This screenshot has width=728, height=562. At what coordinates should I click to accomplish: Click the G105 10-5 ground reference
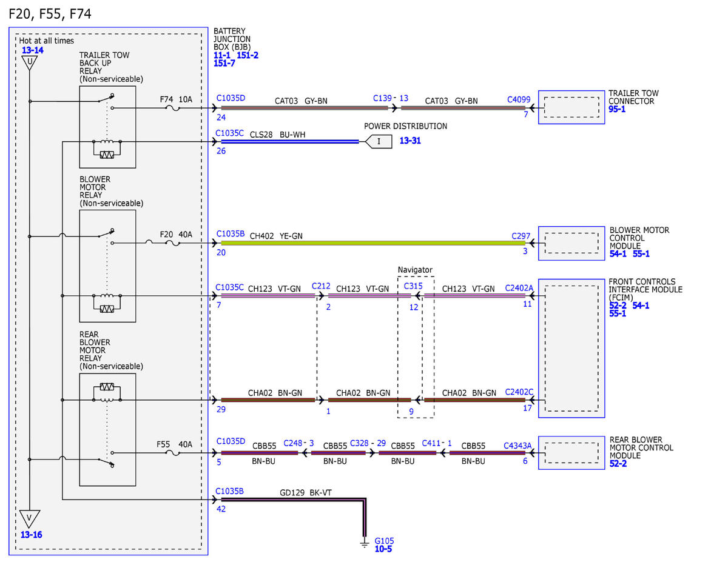tap(383, 549)
